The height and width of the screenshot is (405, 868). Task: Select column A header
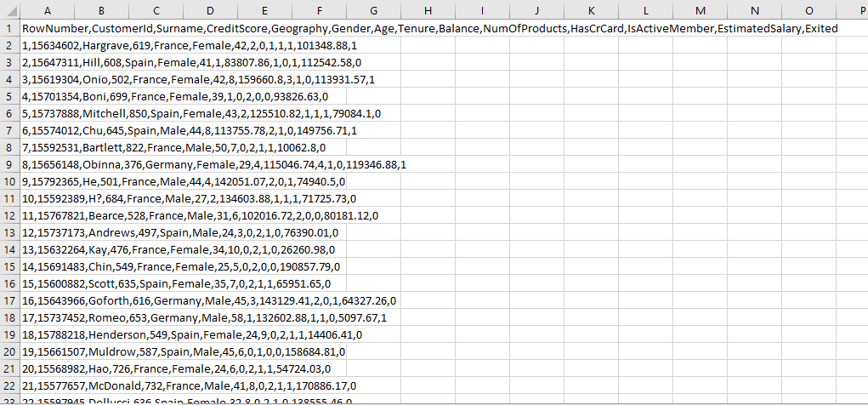pyautogui.click(x=47, y=10)
